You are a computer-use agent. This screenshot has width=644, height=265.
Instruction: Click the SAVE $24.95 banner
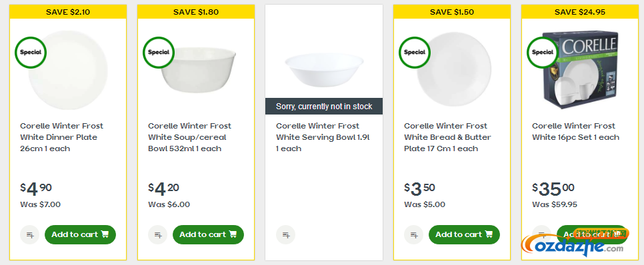(x=580, y=12)
